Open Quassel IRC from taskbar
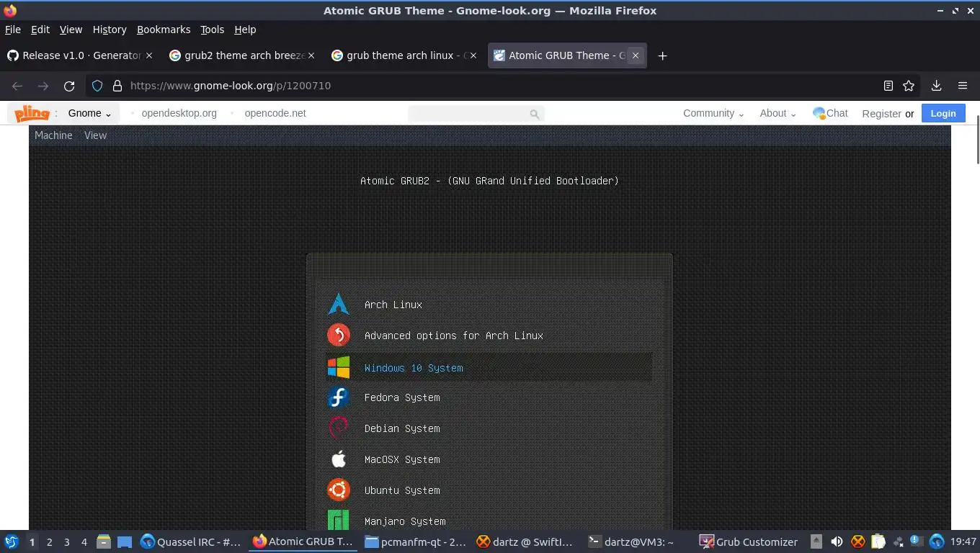 (x=191, y=541)
